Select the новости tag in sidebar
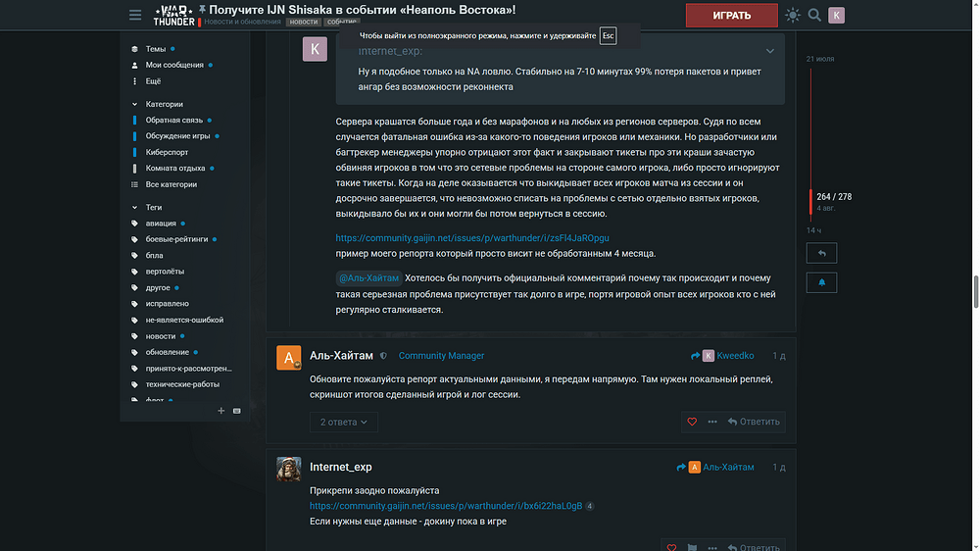The width and height of the screenshot is (980, 551). [x=161, y=336]
